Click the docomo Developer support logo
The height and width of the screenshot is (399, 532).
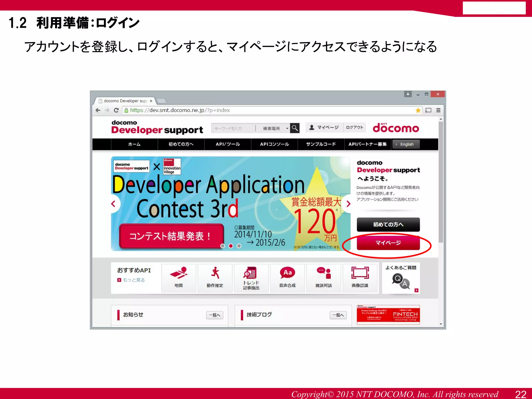tap(157, 127)
